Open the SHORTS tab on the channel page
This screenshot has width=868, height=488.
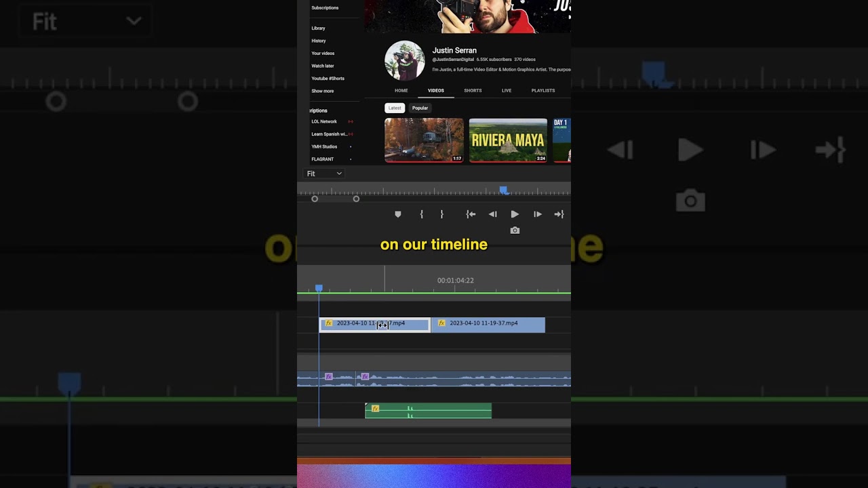coord(473,90)
